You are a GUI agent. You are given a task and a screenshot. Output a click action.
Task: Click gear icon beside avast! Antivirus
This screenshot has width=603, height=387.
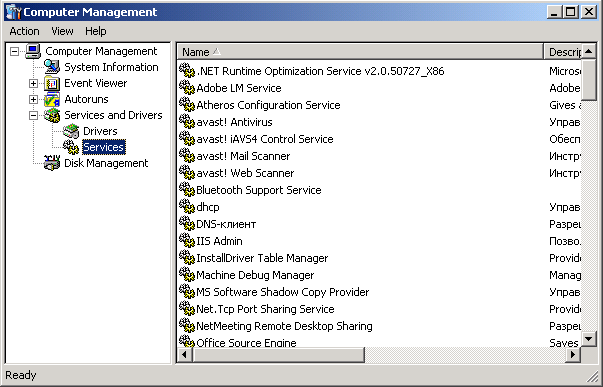[x=187, y=122]
